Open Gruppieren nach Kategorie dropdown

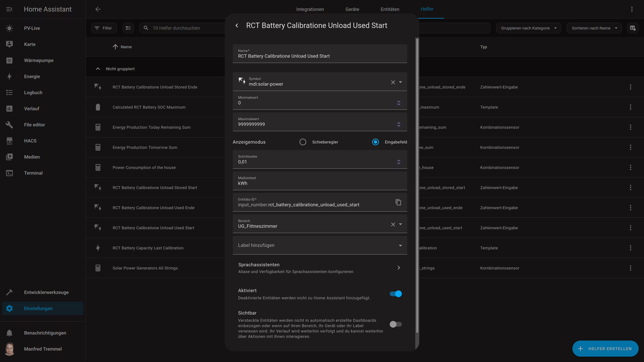coord(528,28)
